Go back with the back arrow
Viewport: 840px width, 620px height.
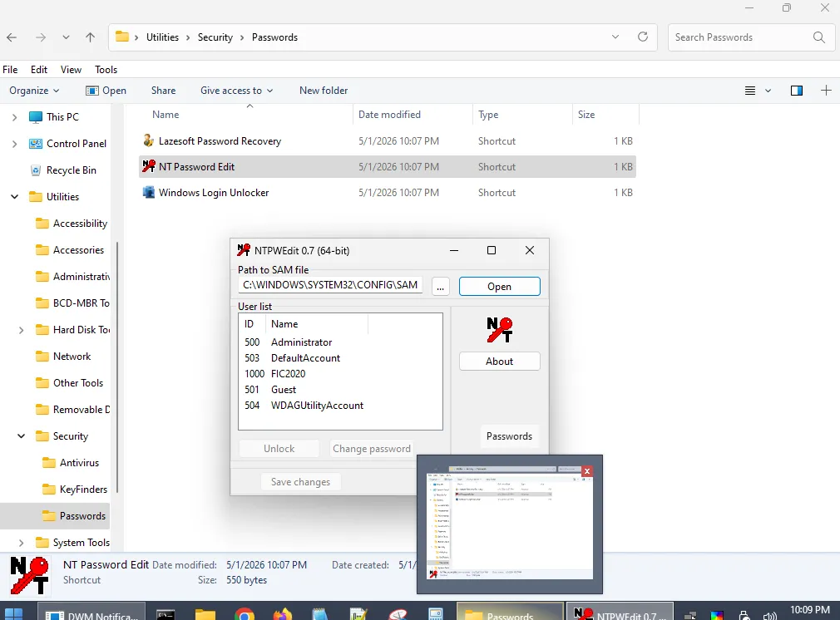coord(12,37)
